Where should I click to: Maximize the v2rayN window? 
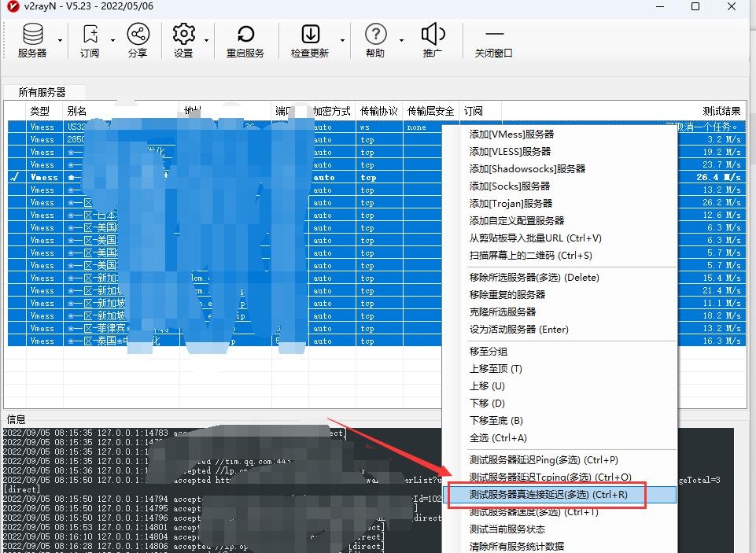pos(695,7)
